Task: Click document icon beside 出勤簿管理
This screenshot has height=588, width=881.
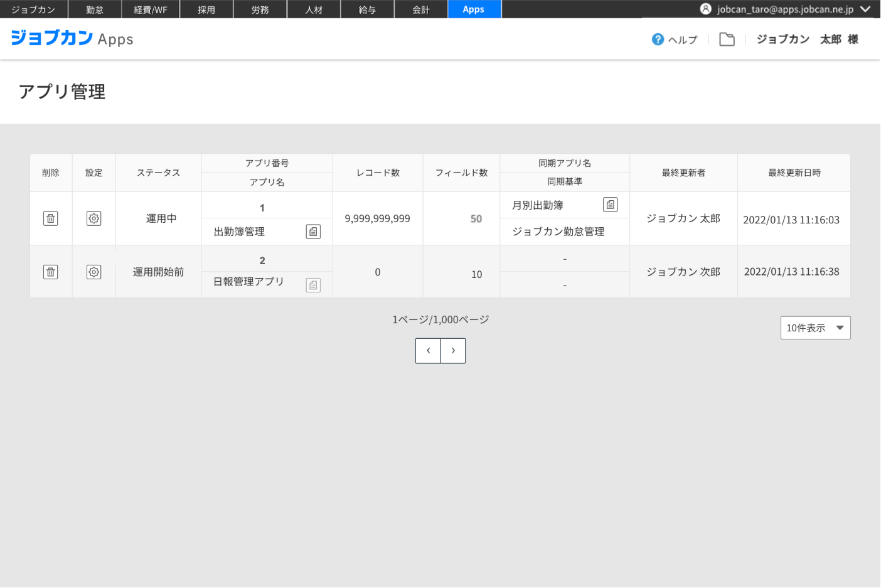Action: [x=313, y=232]
